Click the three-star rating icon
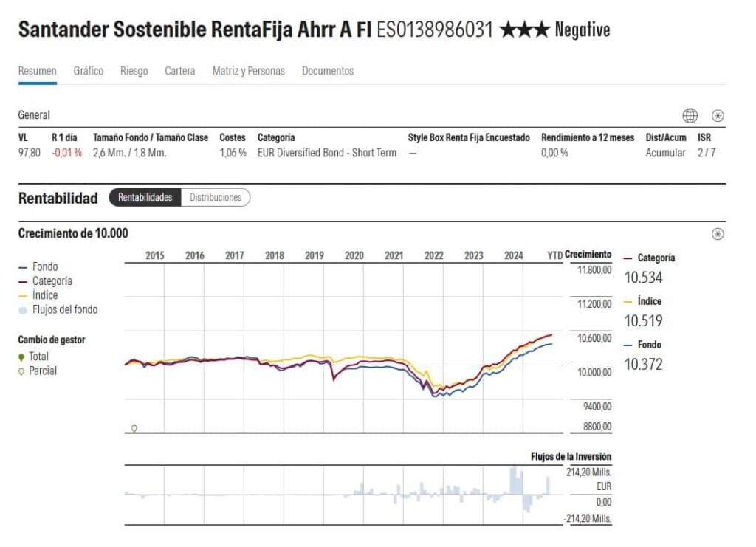Screen dimensions: 756x547 tap(525, 30)
